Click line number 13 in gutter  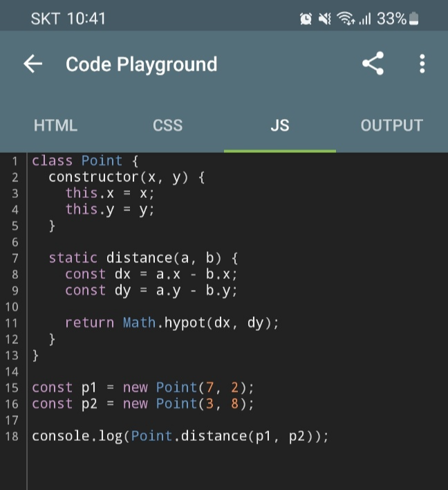pyautogui.click(x=12, y=356)
